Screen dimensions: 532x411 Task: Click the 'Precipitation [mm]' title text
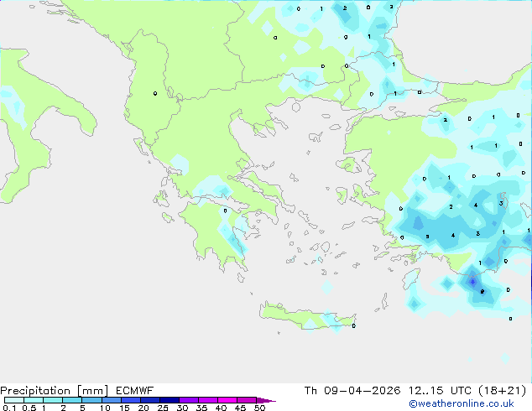pos(55,391)
